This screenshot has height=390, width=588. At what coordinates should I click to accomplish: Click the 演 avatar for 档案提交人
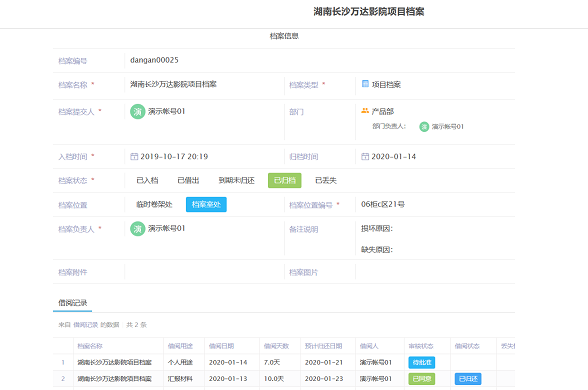point(138,111)
